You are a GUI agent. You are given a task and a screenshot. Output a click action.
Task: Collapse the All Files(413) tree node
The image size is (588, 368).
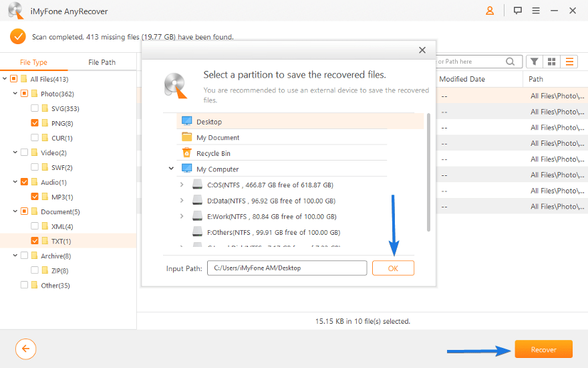click(5, 79)
